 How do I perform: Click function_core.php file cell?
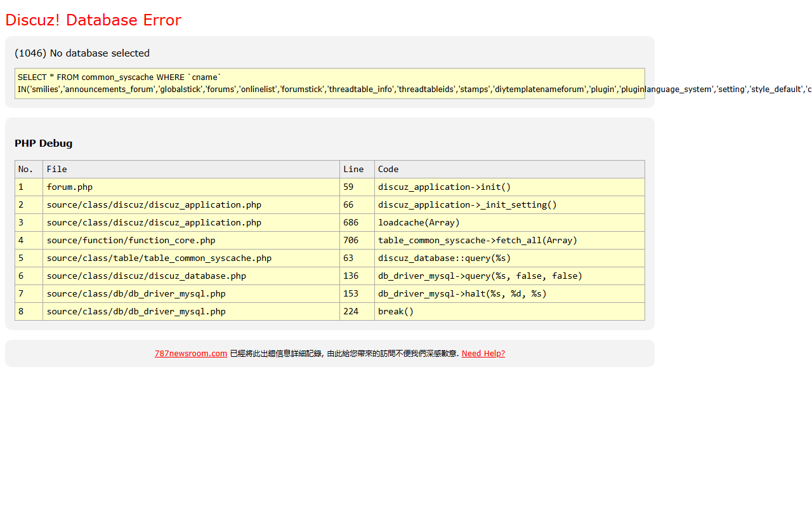pos(192,241)
